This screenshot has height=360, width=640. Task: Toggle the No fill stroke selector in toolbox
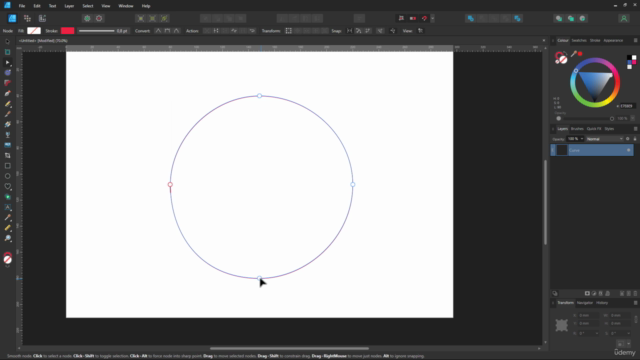pos(7,260)
